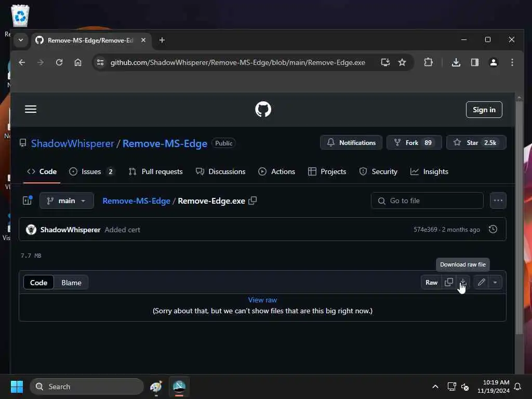Open the Code tab
Screen dimensions: 532x399
pos(42,171)
